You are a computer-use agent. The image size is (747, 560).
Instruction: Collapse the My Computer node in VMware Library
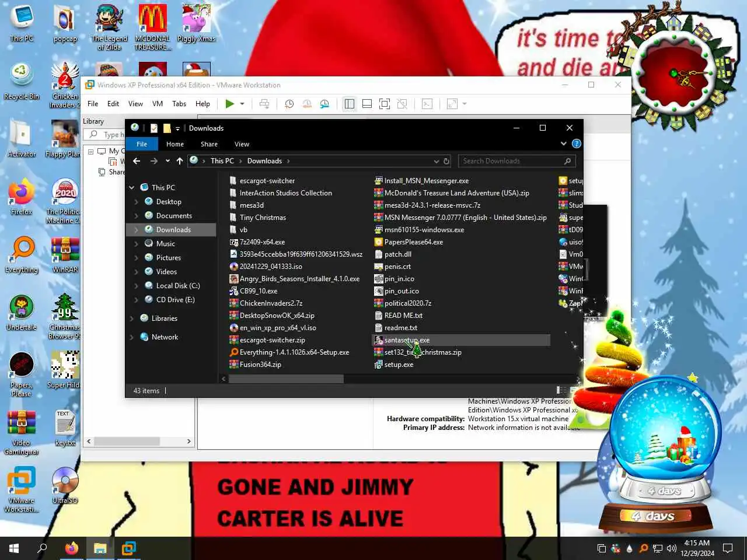pos(91,151)
